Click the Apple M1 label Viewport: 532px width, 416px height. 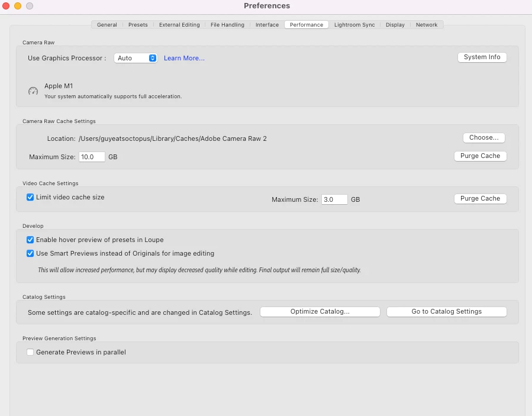click(59, 86)
